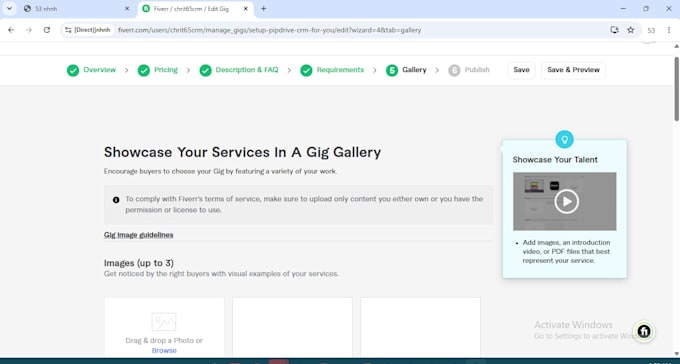Click the Pricing green checkmark icon

(x=144, y=70)
